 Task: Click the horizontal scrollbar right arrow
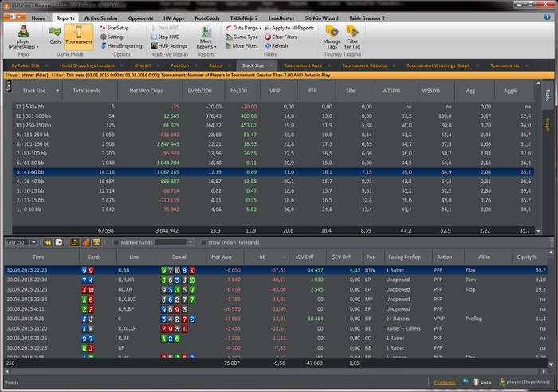click(x=544, y=371)
